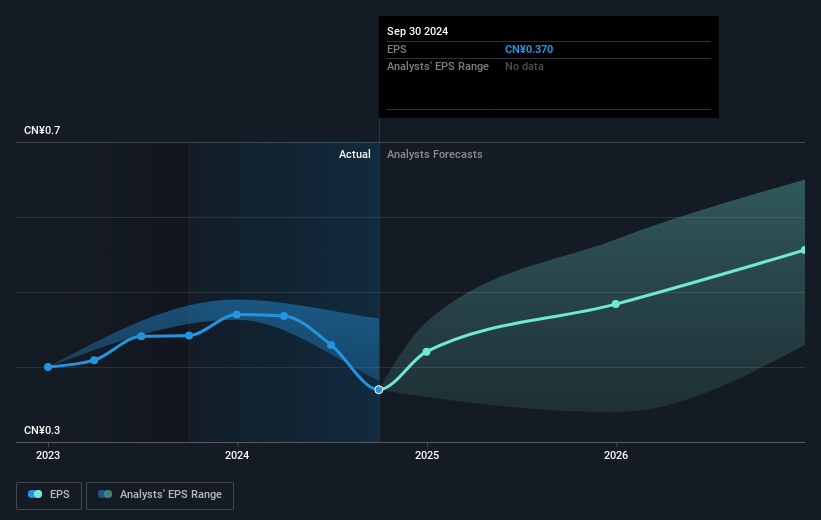821x520 pixels.
Task: Click the CN¥0.7 y-axis label
Action: (x=42, y=130)
